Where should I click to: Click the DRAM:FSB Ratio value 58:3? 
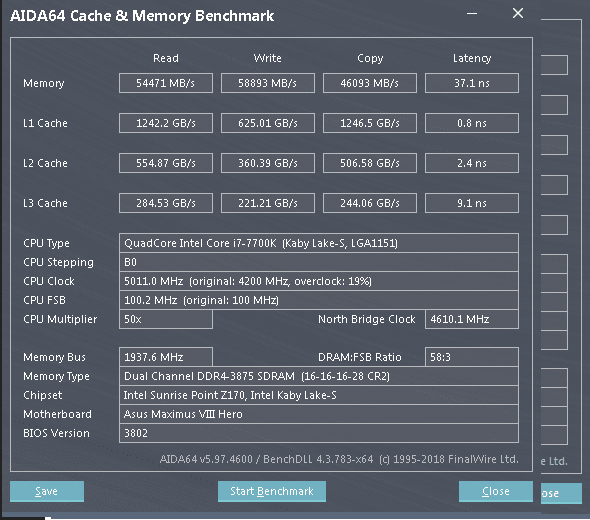471,357
